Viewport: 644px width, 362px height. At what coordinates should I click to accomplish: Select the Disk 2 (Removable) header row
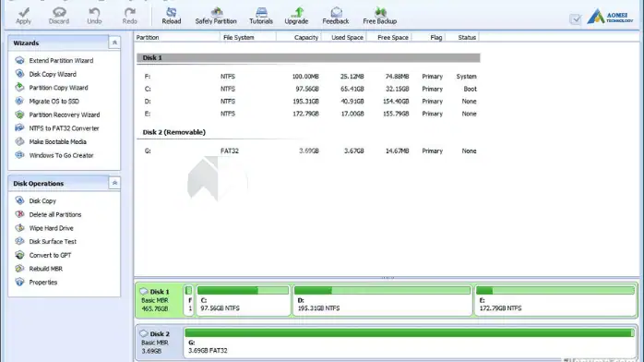(308, 132)
